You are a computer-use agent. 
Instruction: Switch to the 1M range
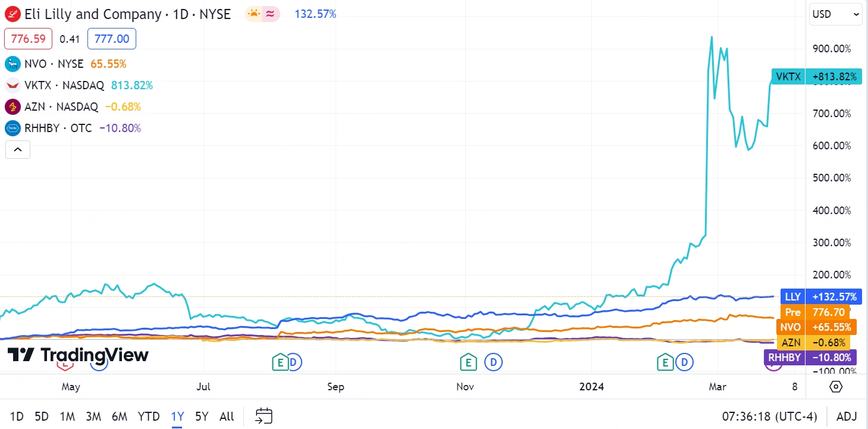coord(67,416)
